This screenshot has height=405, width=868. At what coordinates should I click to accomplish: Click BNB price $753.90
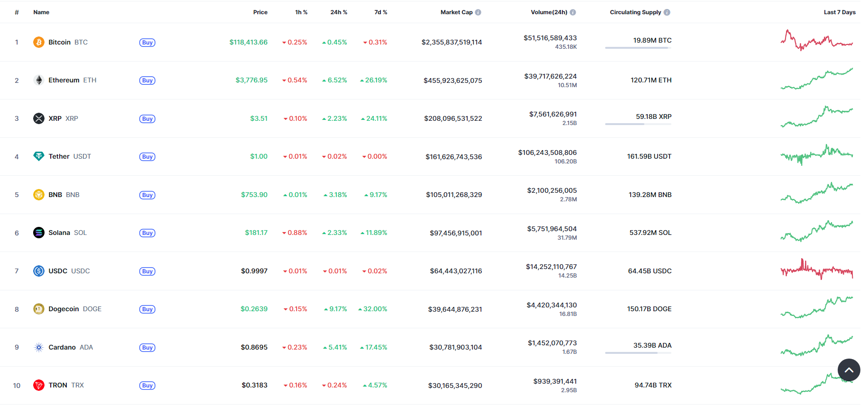point(254,195)
